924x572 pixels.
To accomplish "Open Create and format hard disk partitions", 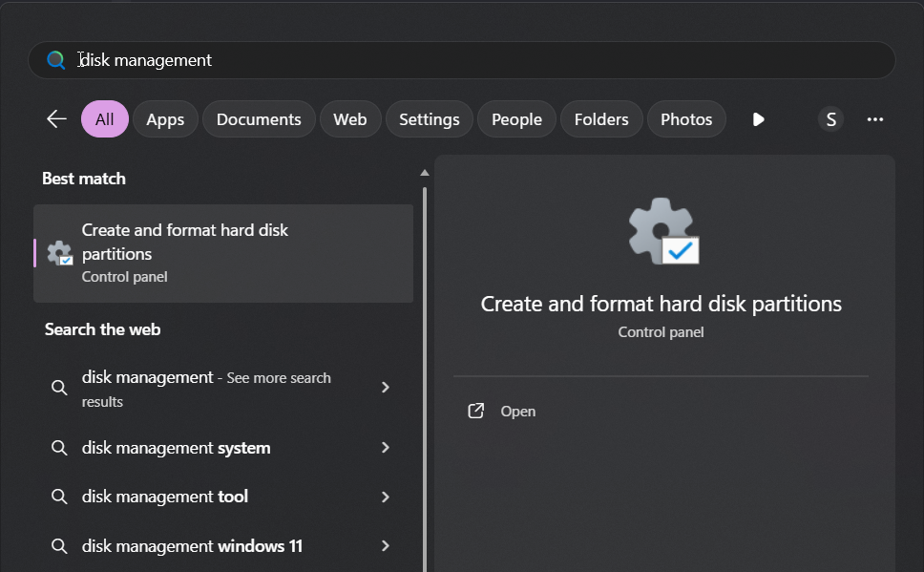I will click(223, 254).
